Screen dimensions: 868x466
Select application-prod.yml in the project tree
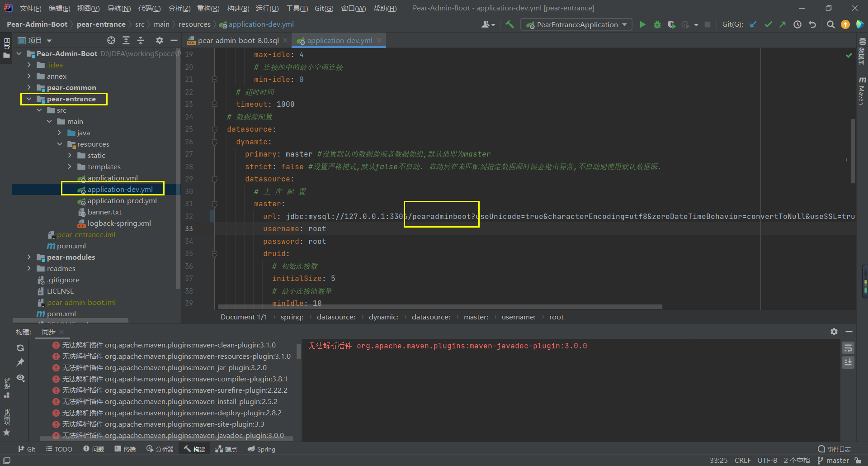pos(122,200)
